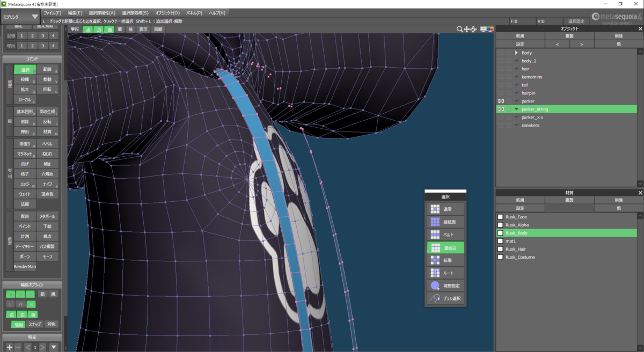This screenshot has height=352, width=644.
Task: Toggle lock box of sneakers object
Action: pyautogui.click(x=509, y=125)
